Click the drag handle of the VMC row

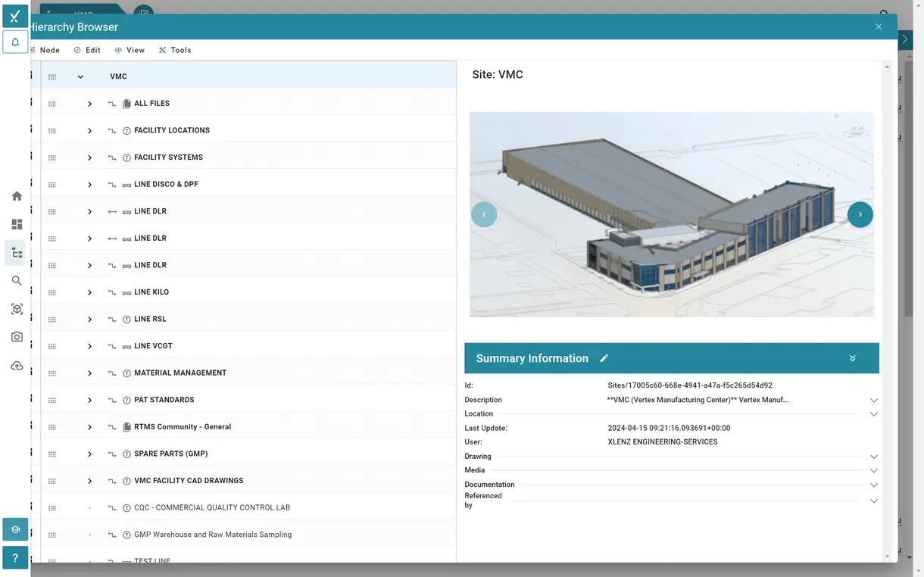[x=52, y=77]
